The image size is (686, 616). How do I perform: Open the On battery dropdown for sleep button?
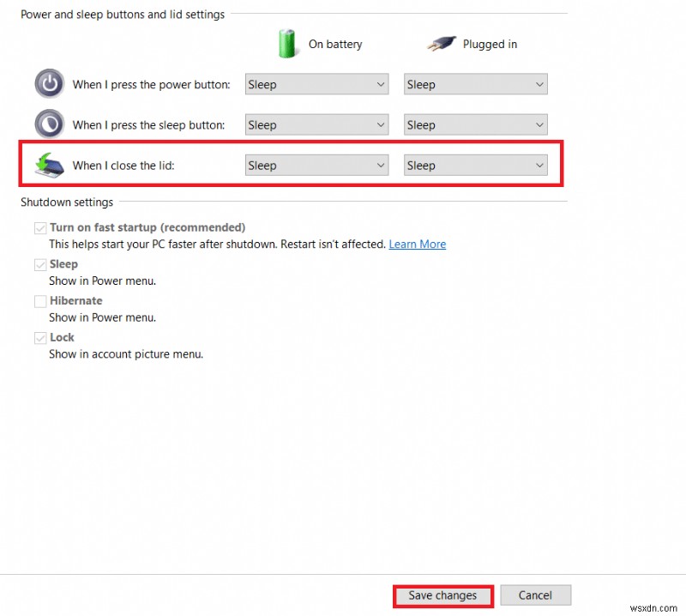point(316,124)
